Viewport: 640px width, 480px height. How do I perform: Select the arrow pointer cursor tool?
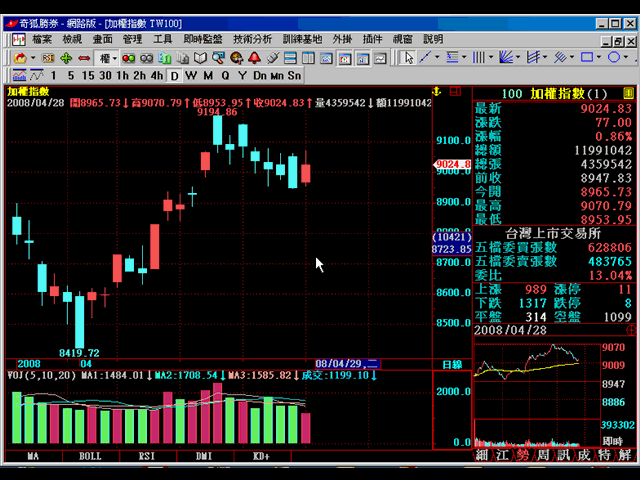click(x=409, y=58)
